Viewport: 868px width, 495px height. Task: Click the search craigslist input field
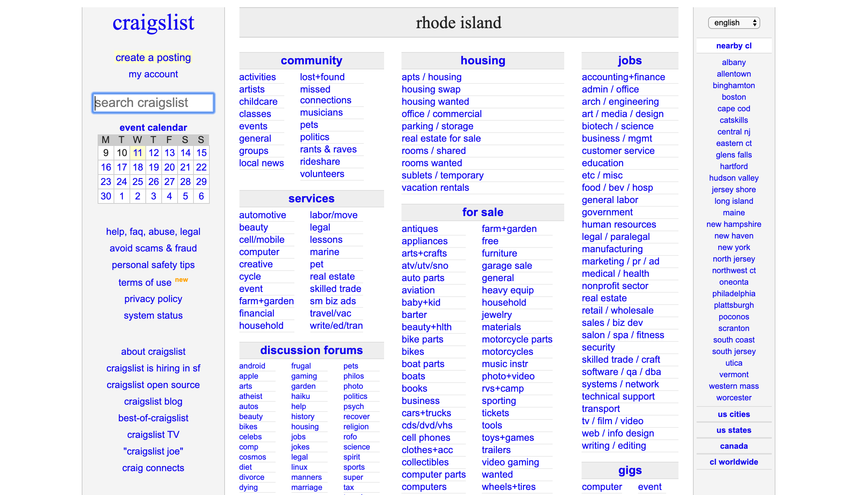click(154, 103)
